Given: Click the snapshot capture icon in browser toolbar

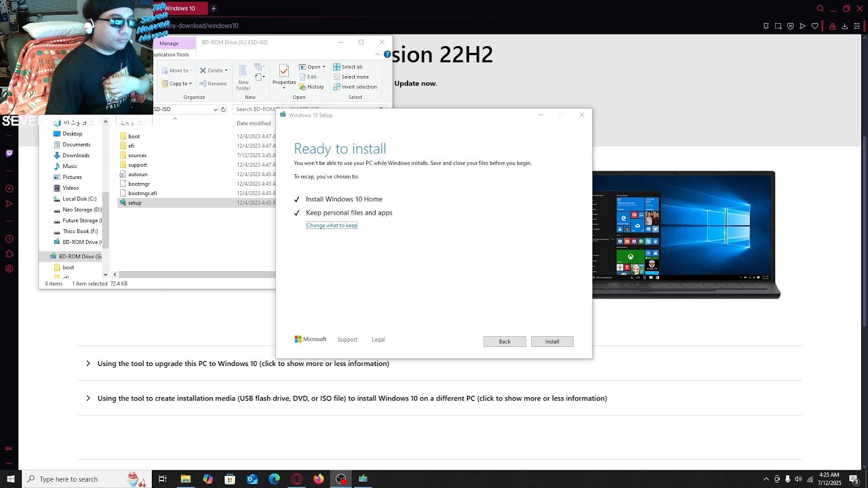Looking at the screenshot, I should [x=778, y=26].
